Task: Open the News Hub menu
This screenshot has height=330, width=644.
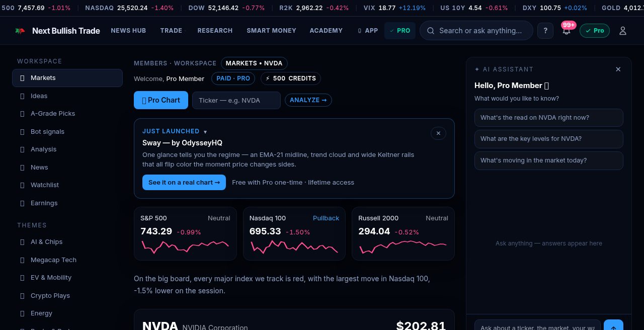Action: click(x=128, y=31)
